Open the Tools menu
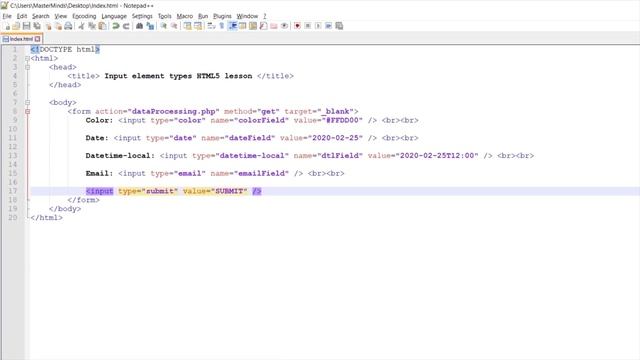640x360 pixels. point(164,16)
